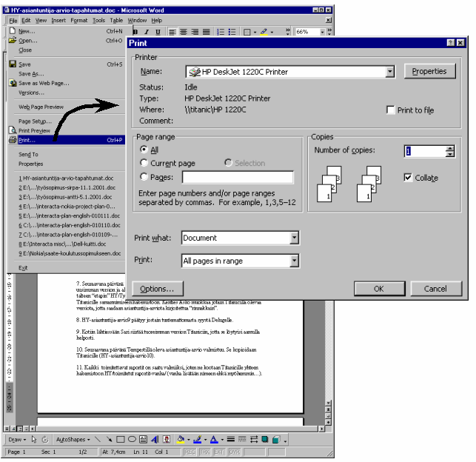This screenshot has width=476, height=462.
Task: Toggle the TRK track changes indicator
Action: tap(205, 452)
